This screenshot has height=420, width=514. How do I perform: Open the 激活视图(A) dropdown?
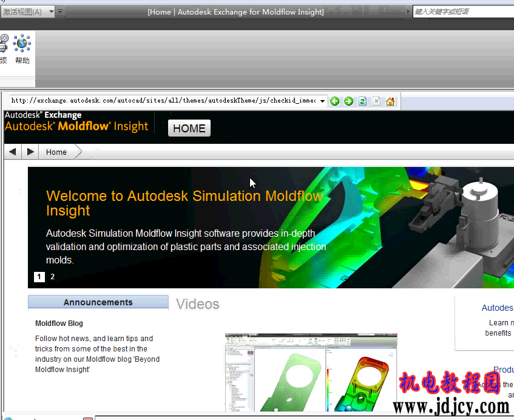pyautogui.click(x=27, y=12)
